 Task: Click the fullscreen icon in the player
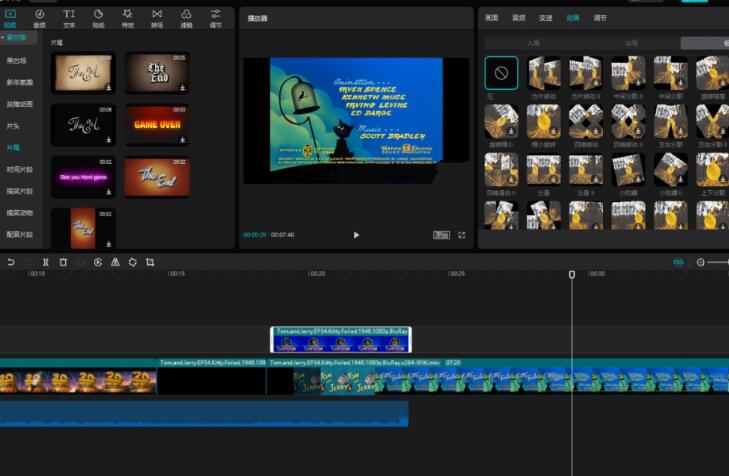coord(462,235)
